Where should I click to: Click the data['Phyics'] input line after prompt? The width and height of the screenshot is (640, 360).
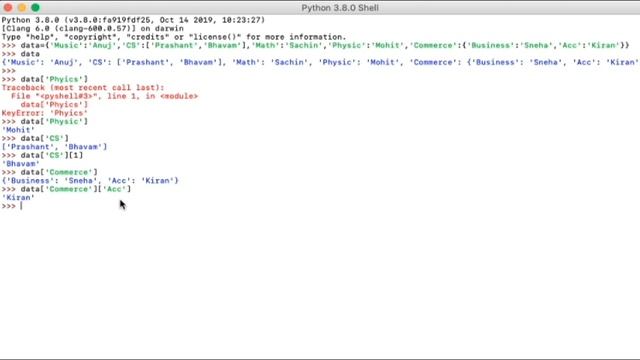(x=45, y=79)
